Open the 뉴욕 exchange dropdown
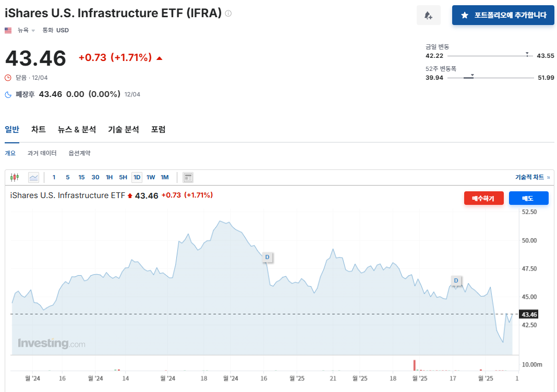This screenshot has width=557, height=392. (x=26, y=30)
